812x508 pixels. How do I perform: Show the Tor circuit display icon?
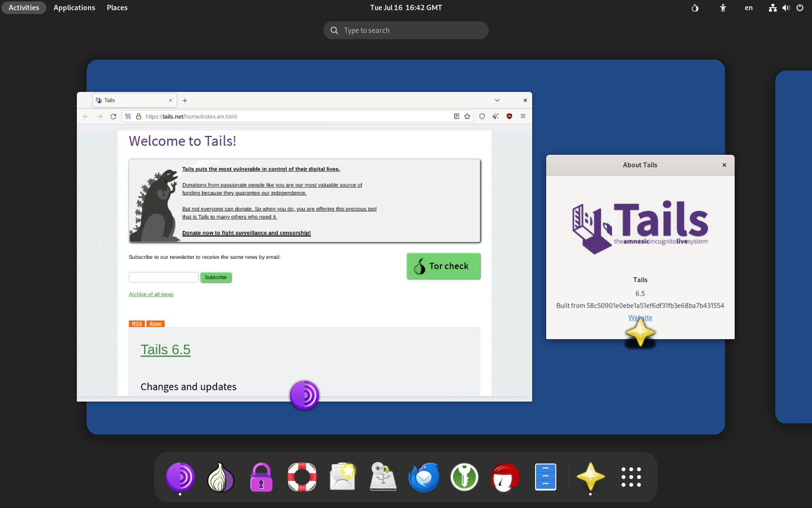pyautogui.click(x=128, y=117)
